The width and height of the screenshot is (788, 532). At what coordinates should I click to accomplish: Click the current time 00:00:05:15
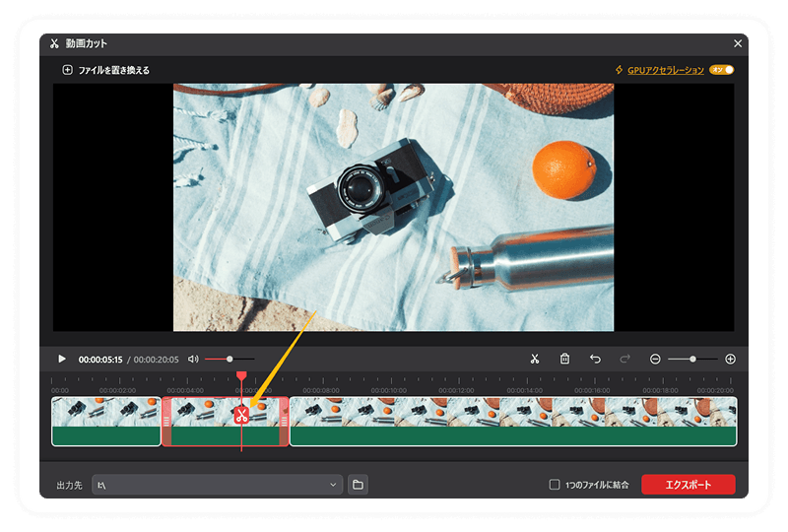coord(100,360)
